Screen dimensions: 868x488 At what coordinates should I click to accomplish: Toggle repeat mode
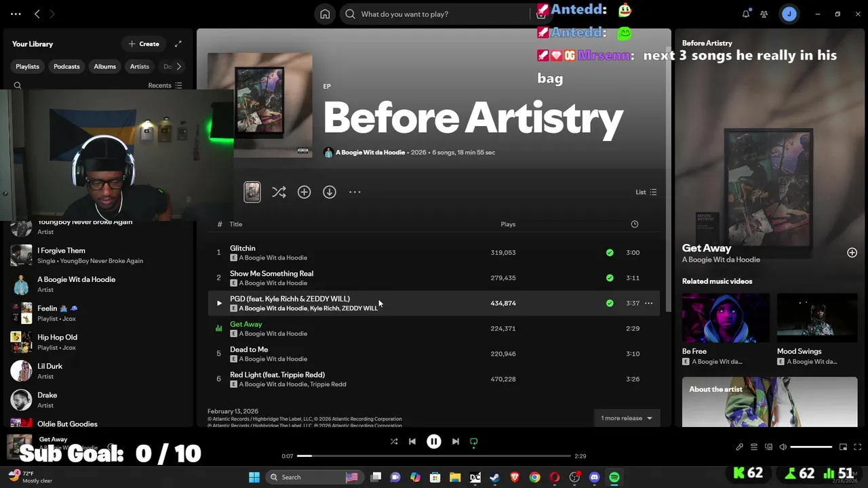coord(474,441)
